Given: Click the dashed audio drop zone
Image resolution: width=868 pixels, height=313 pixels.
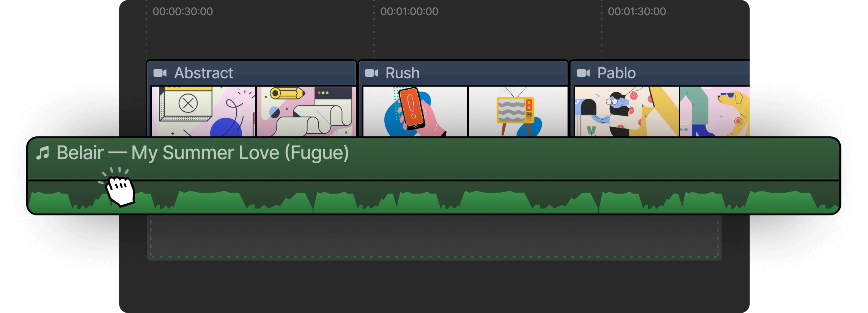Looking at the screenshot, I should point(434,237).
